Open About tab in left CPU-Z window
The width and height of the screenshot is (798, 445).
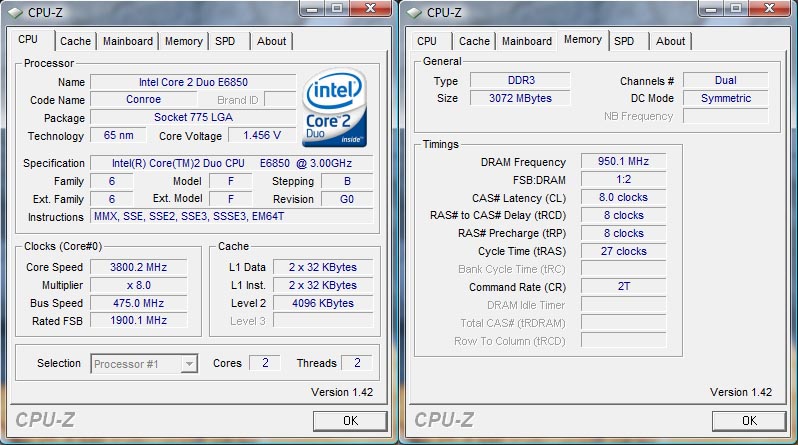[271, 41]
